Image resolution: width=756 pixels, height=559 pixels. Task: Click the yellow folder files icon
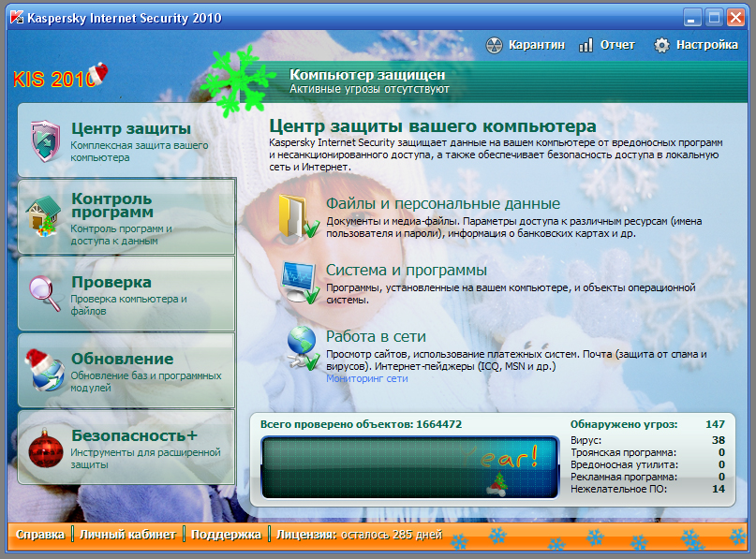click(x=299, y=216)
